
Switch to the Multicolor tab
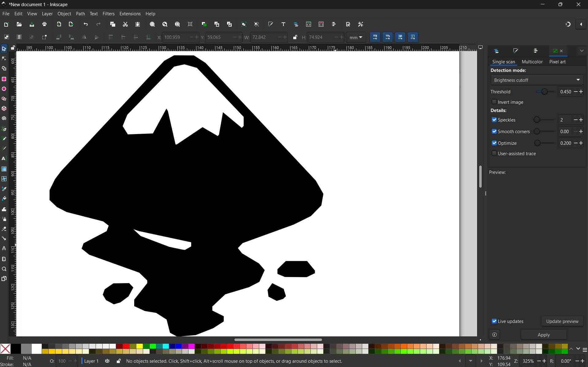532,62
